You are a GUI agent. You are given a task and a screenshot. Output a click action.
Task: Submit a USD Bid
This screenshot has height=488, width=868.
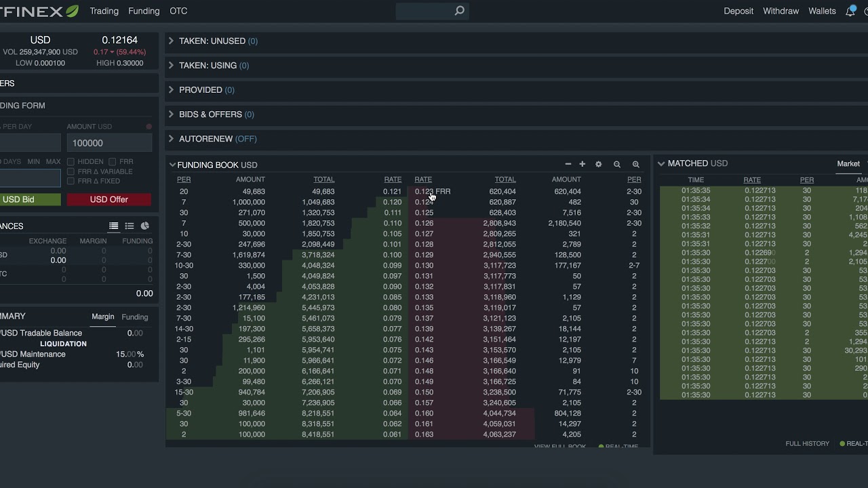pyautogui.click(x=30, y=199)
